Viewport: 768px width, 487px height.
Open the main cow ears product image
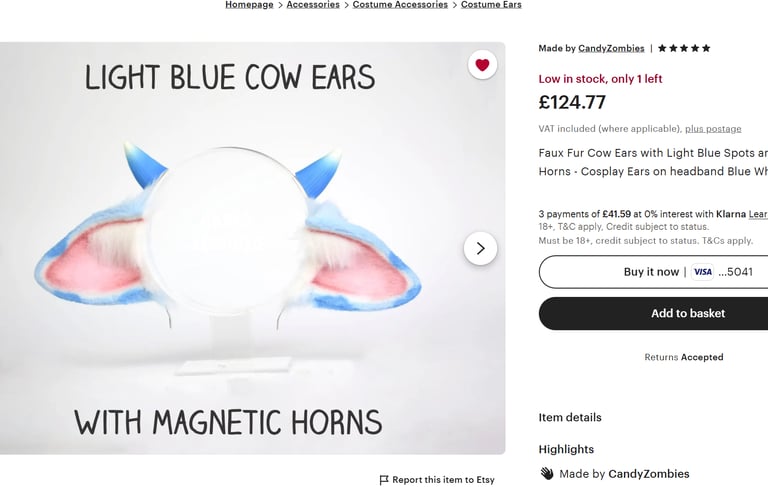(x=252, y=248)
